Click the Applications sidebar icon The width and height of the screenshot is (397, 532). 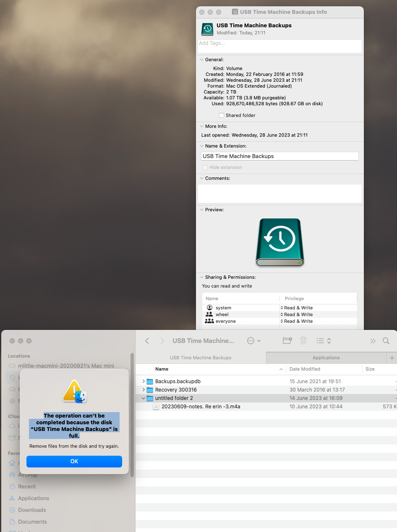(12, 498)
